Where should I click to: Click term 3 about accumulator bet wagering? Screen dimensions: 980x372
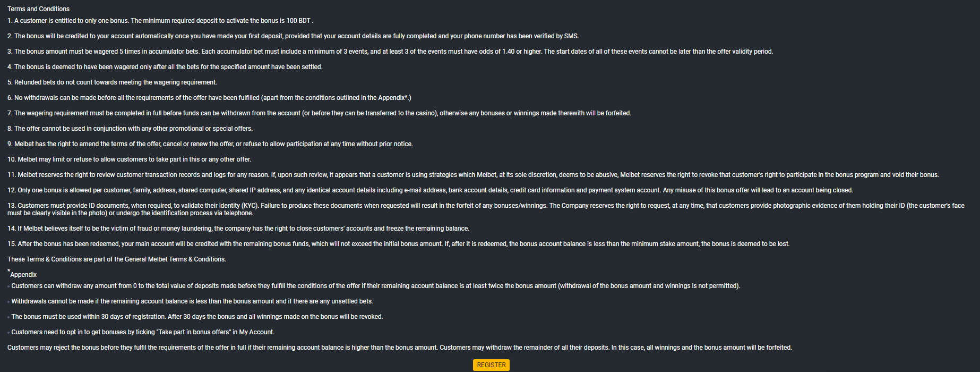[390, 52]
